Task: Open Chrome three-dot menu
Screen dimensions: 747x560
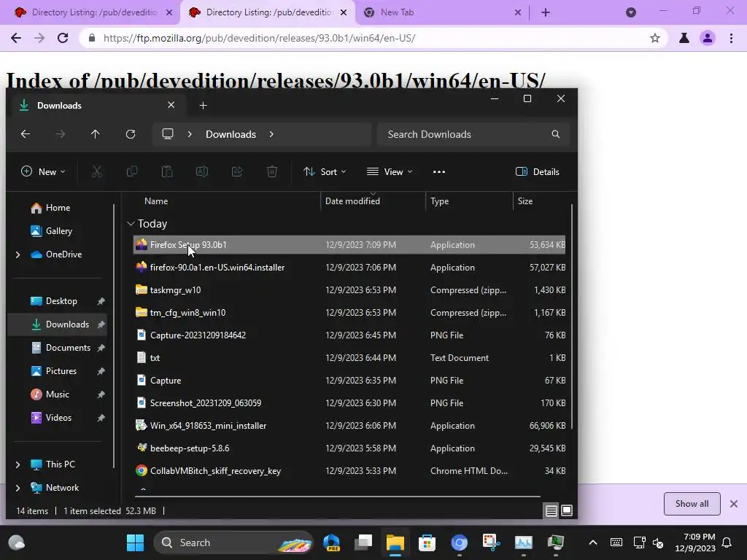Action: click(x=731, y=38)
